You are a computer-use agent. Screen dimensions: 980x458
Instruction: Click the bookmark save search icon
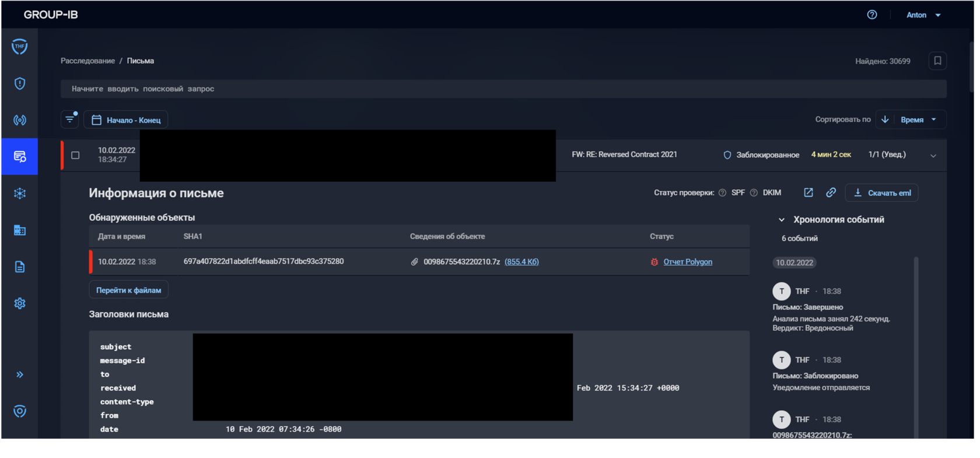tap(937, 61)
